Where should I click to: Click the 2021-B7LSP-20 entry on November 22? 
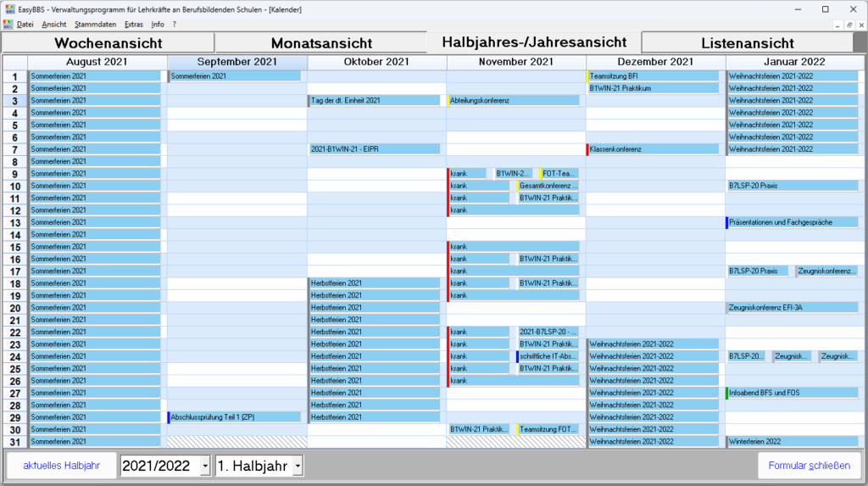click(x=548, y=332)
